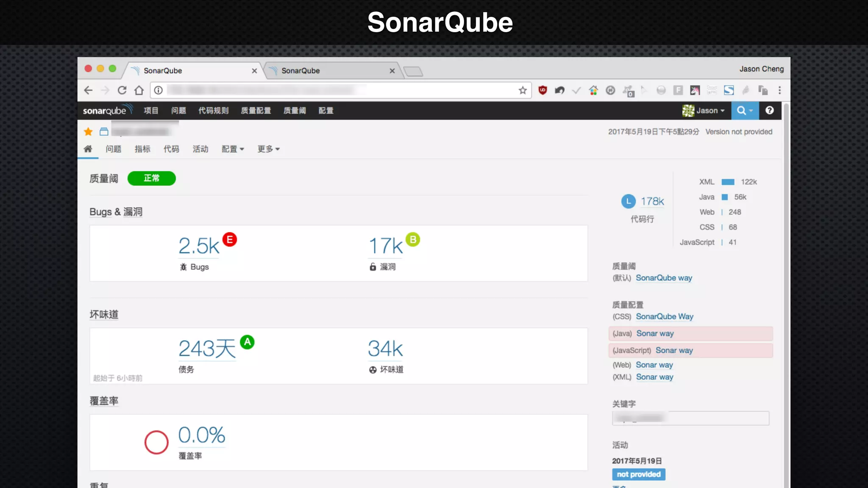Open 项目 in top navigation
Screen dimensions: 868x488
coord(151,111)
